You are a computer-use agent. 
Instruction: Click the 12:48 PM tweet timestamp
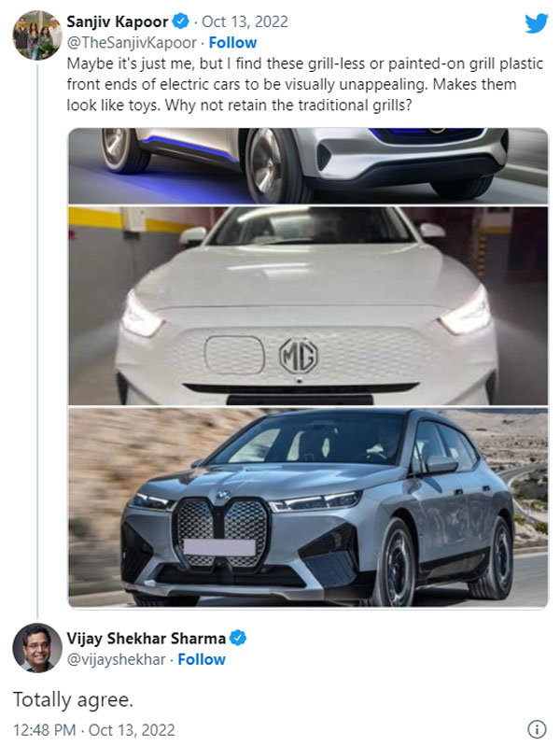pos(93,729)
